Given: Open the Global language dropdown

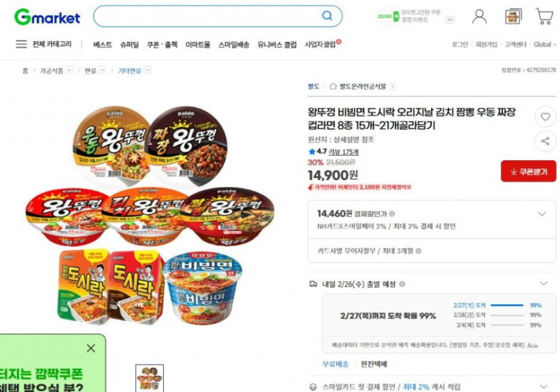Looking at the screenshot, I should [545, 45].
